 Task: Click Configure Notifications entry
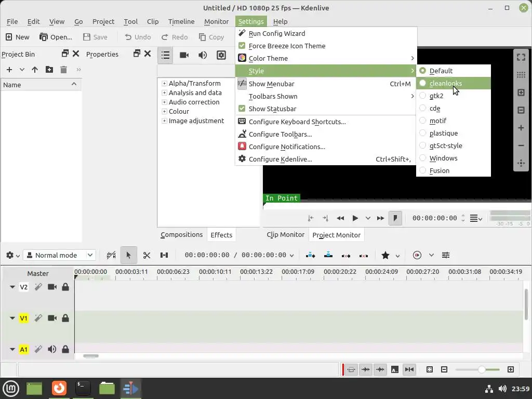tap(326, 147)
